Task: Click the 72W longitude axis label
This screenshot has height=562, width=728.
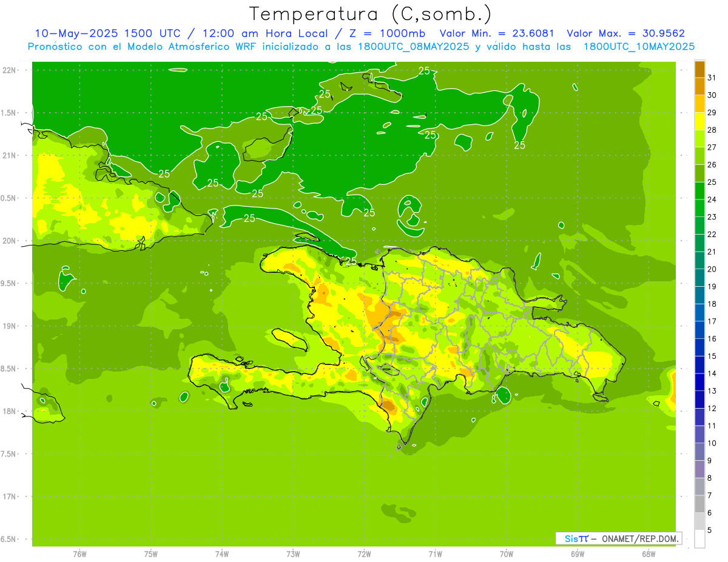Action: pos(364,554)
